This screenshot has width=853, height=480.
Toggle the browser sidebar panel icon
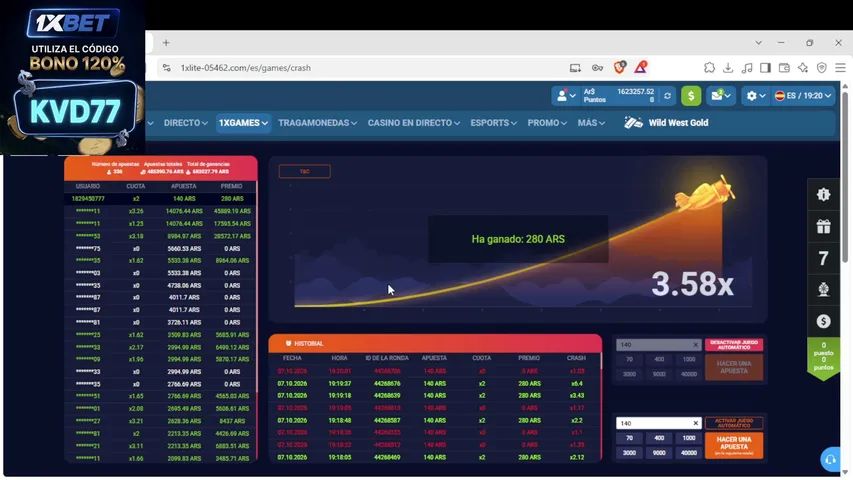coord(765,68)
